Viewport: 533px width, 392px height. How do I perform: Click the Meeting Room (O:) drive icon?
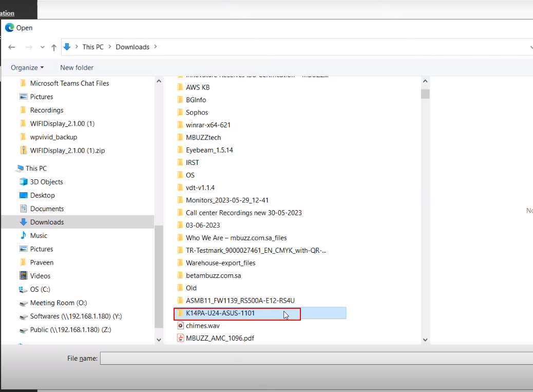pyautogui.click(x=24, y=303)
